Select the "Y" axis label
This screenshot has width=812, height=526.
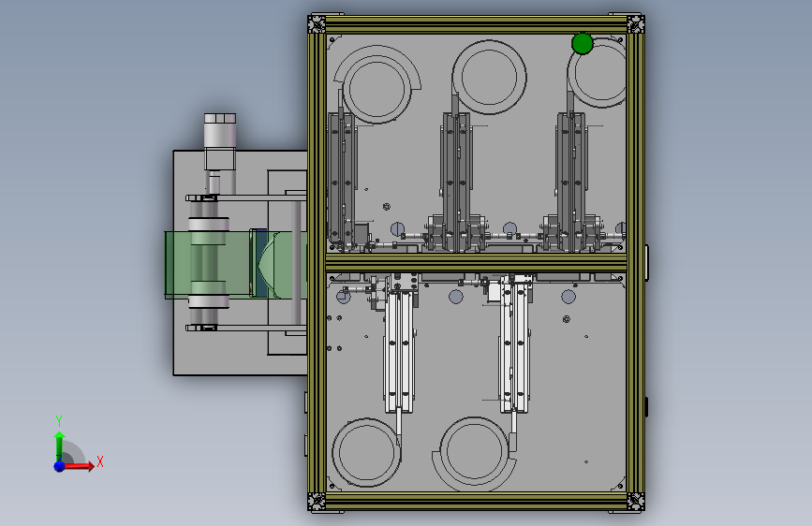(59, 421)
